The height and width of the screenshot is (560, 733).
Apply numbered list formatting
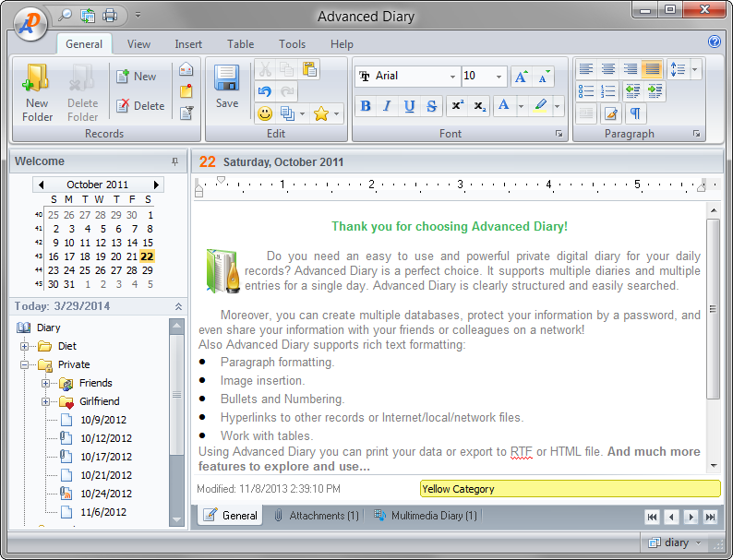point(607,91)
